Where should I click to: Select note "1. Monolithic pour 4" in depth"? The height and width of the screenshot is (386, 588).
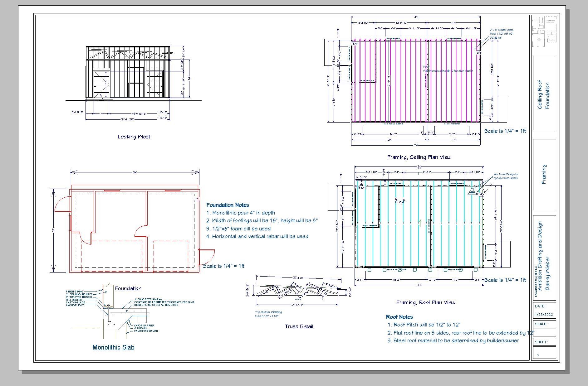pyautogui.click(x=240, y=213)
